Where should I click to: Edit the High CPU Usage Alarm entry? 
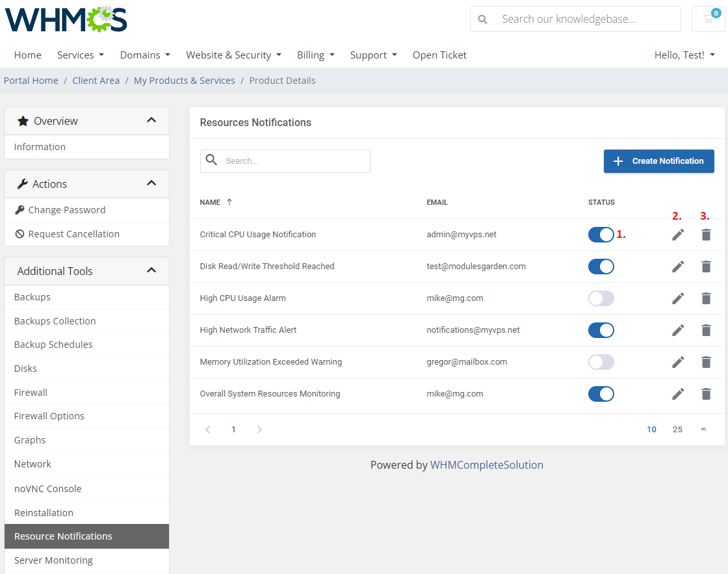pos(678,298)
